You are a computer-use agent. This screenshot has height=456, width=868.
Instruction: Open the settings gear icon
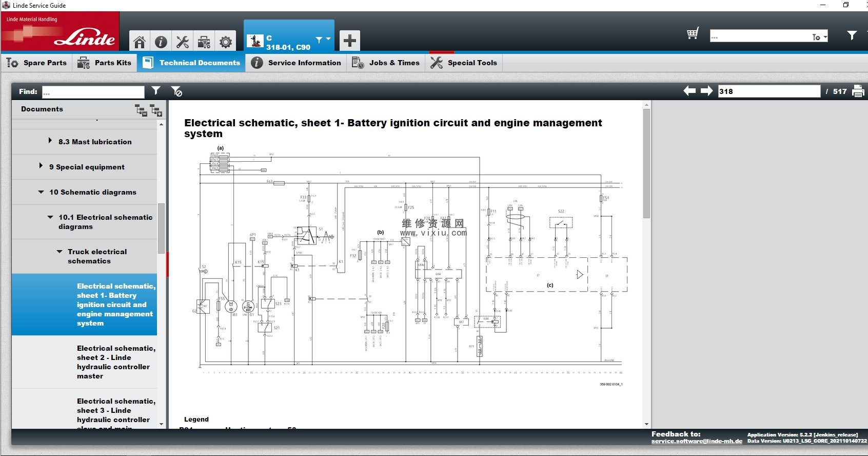226,41
